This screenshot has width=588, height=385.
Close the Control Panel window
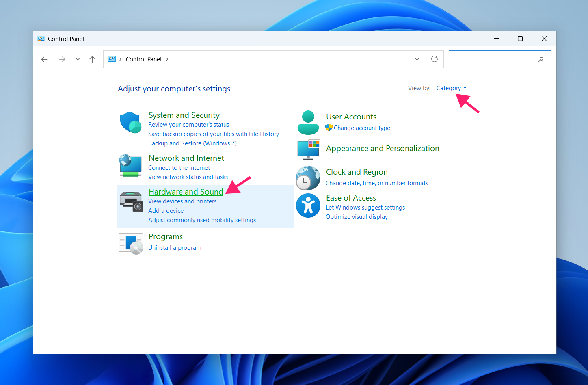[x=544, y=39]
